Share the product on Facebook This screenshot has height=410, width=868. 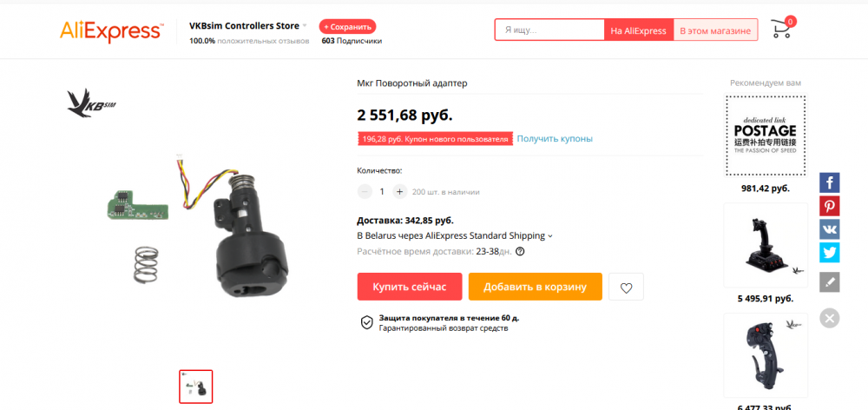tap(830, 183)
